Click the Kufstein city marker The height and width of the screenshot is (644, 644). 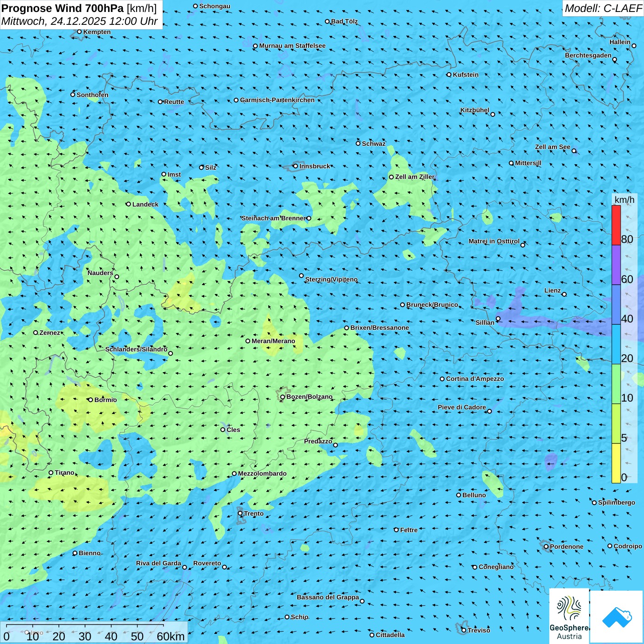tap(449, 75)
